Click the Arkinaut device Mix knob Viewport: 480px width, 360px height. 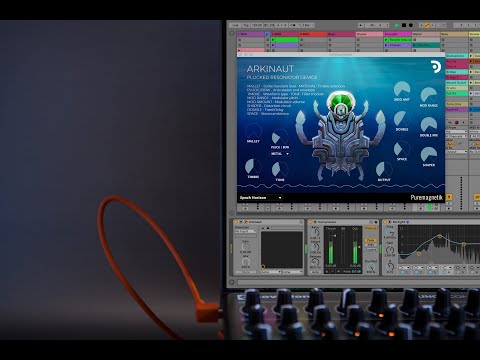246,262
